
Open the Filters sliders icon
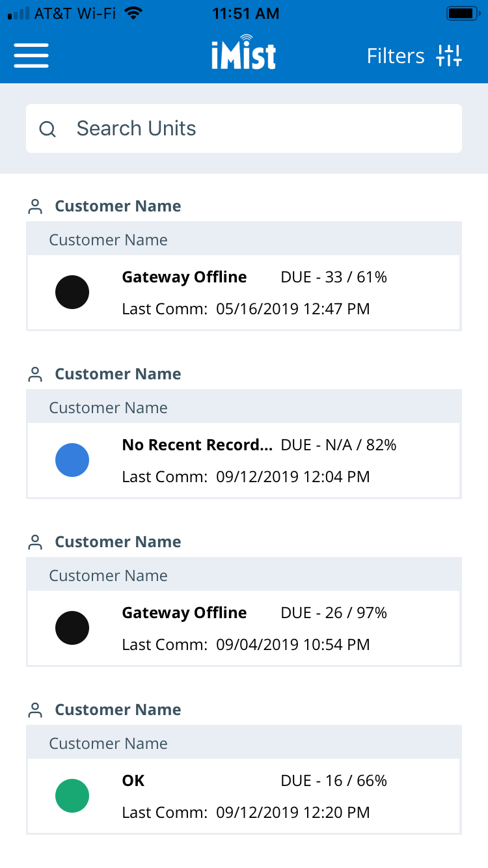449,56
